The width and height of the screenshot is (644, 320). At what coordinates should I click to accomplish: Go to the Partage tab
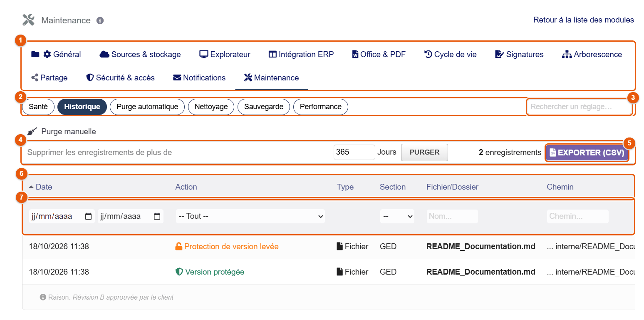coord(50,78)
